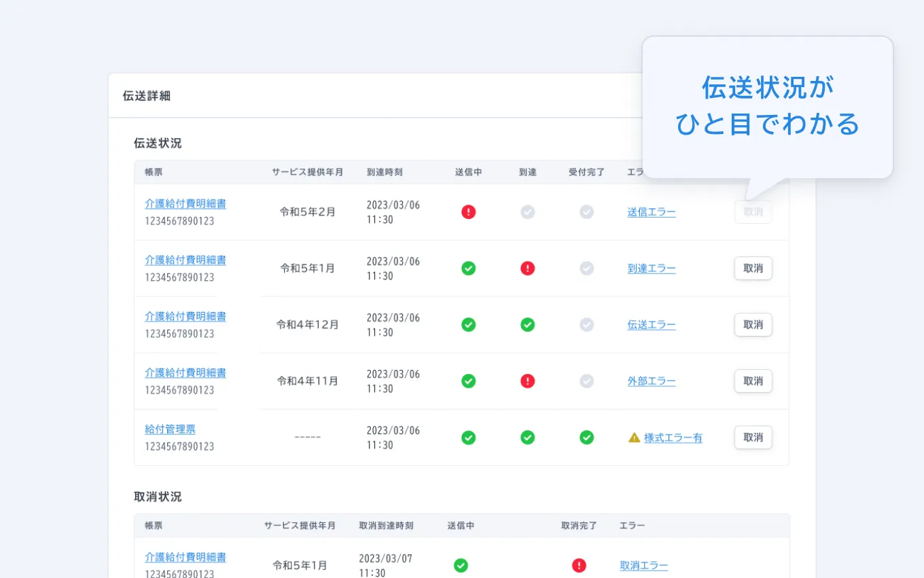The height and width of the screenshot is (578, 924).
Task: Open the 給付管理票 form link
Action: click(x=171, y=429)
